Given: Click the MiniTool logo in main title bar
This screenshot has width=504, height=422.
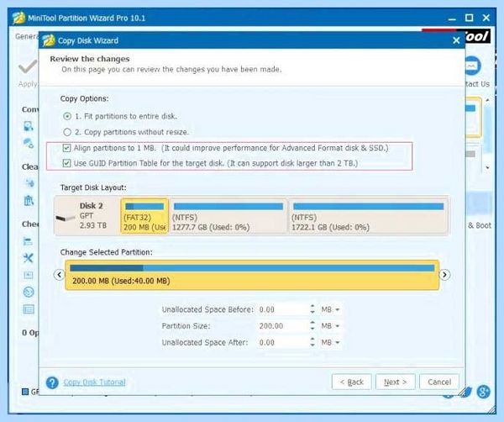Looking at the screenshot, I should click(x=18, y=18).
